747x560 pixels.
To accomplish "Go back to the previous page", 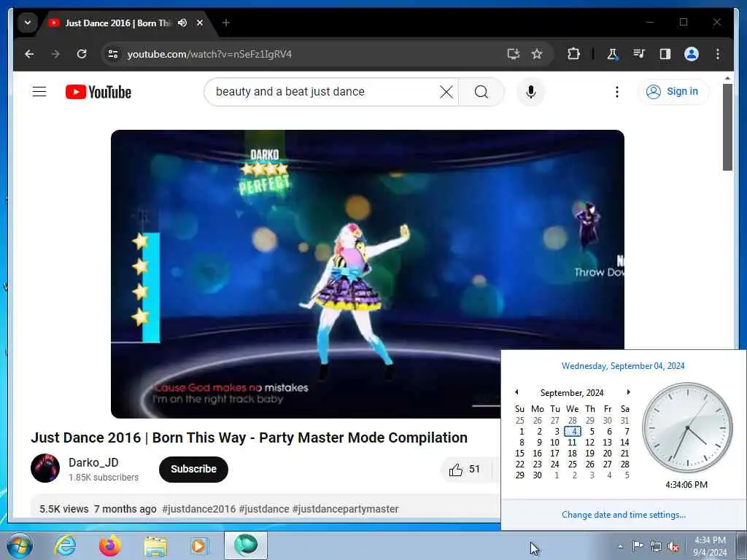I will 29,54.
